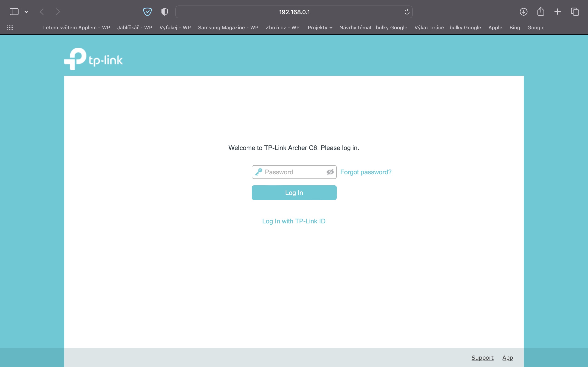Image resolution: width=588 pixels, height=367 pixels.
Task: Open a new tab with the plus icon
Action: pyautogui.click(x=557, y=12)
